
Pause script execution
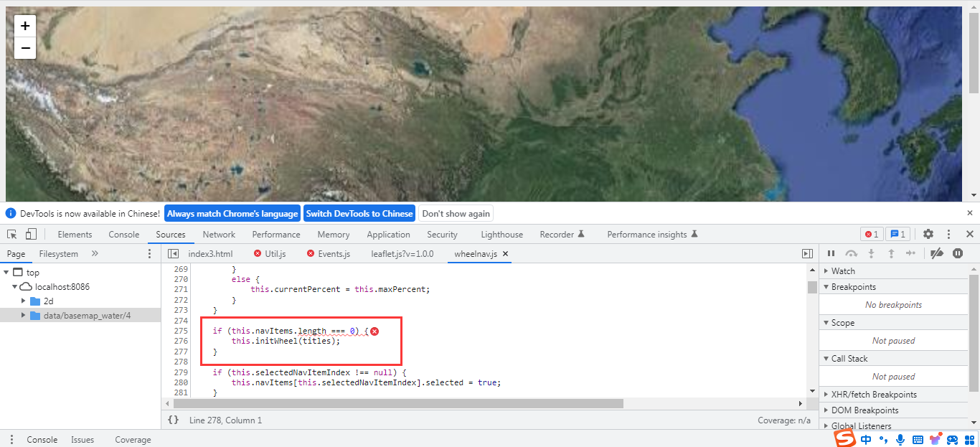click(x=831, y=253)
